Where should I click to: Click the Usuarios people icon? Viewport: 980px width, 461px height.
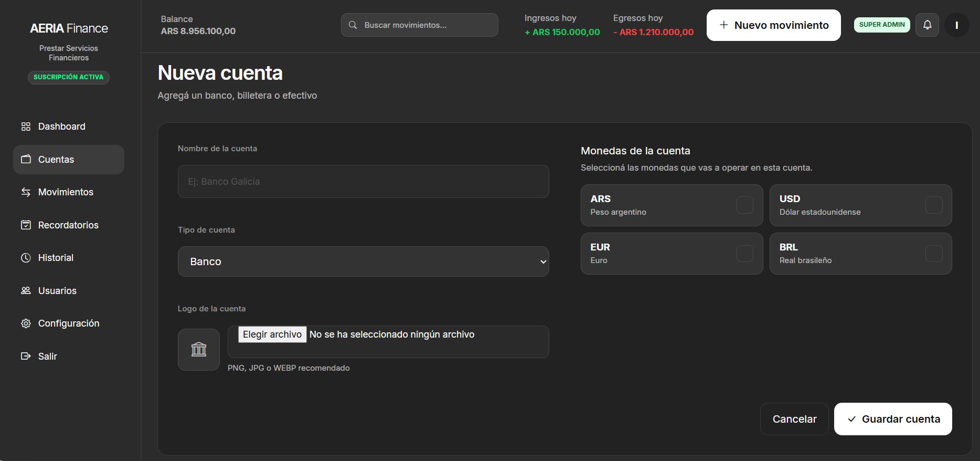[26, 290]
